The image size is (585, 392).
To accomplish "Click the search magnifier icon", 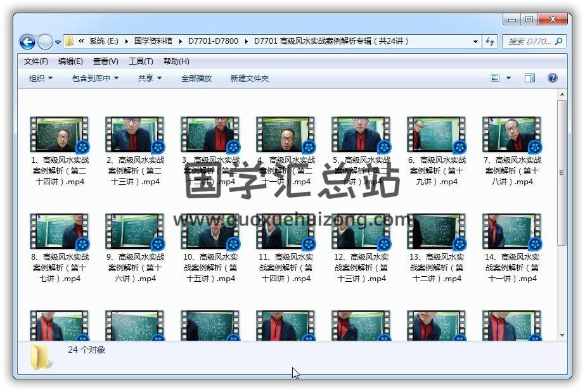I will click(559, 42).
